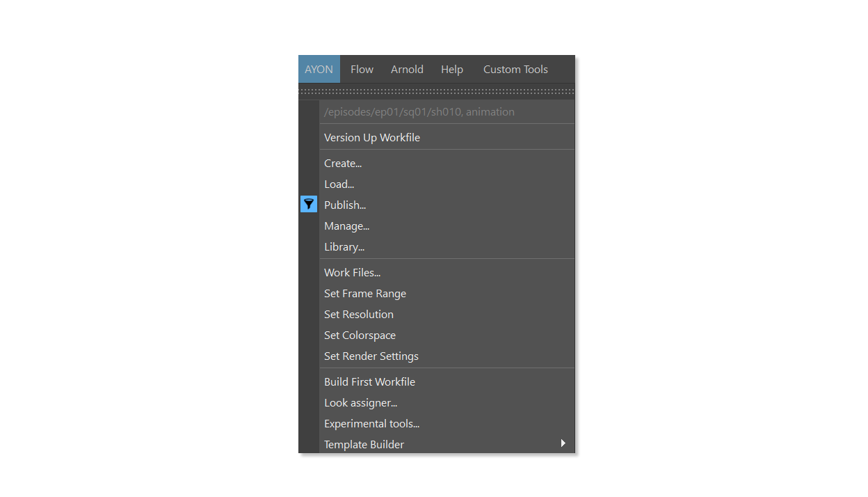Choose the Create... menu entry
Screen dimensions: 868x497
(x=447, y=164)
